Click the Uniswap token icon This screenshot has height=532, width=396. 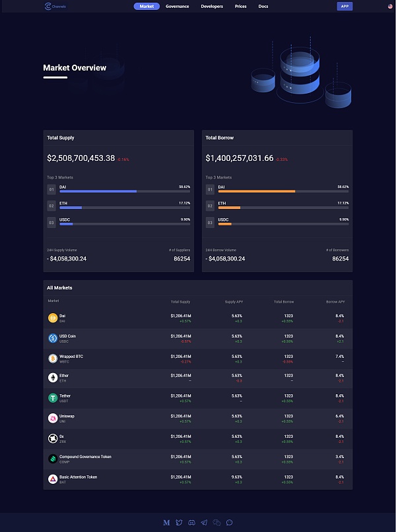pos(53,418)
